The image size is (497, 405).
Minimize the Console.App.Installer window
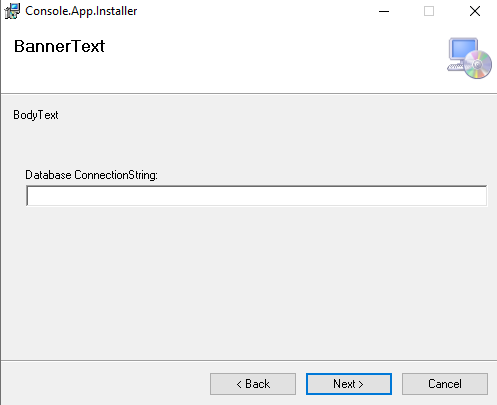384,11
